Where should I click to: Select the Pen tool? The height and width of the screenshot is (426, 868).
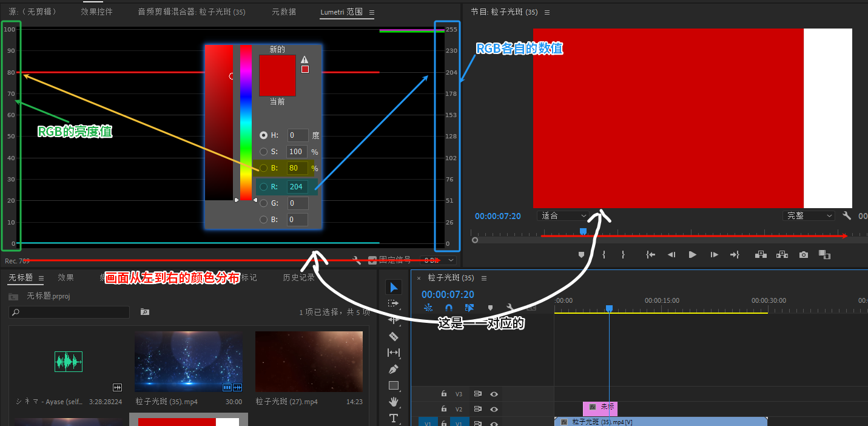pos(393,369)
